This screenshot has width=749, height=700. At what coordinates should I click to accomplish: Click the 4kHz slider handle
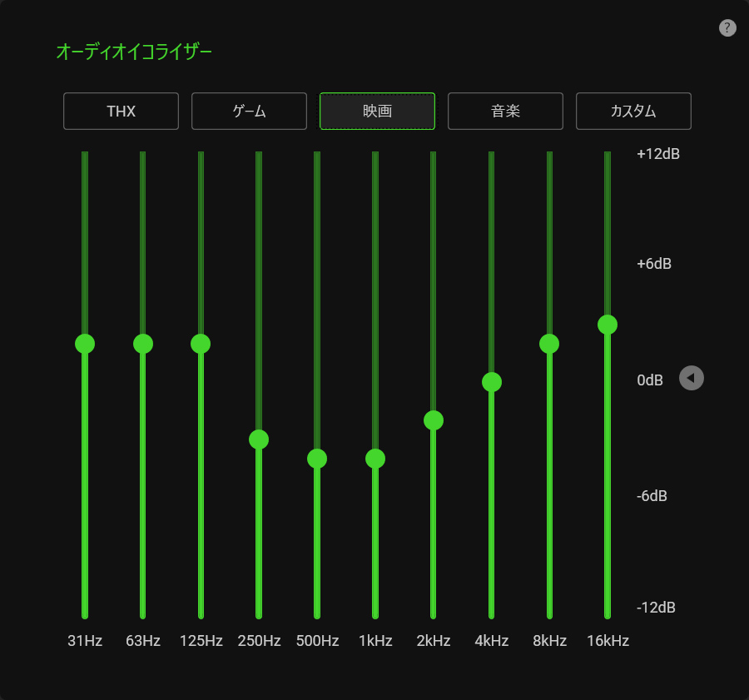(x=491, y=382)
